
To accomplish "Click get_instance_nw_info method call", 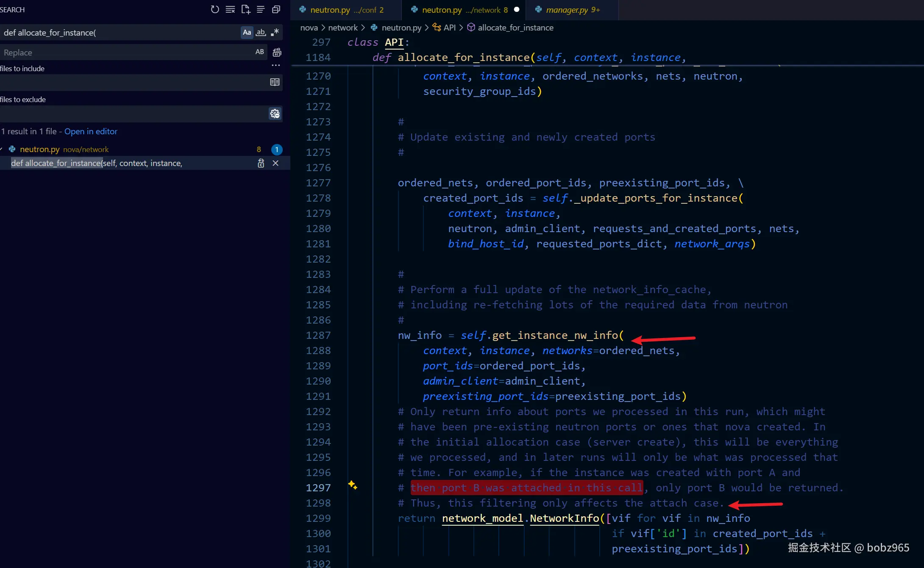I will point(555,335).
